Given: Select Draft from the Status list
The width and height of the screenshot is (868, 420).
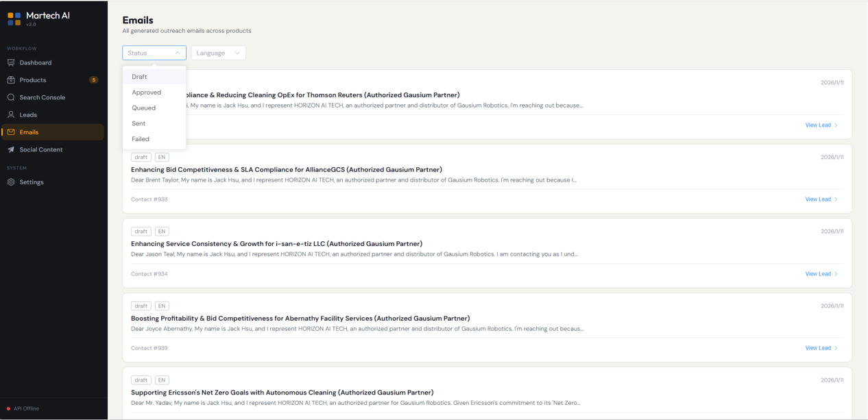Looking at the screenshot, I should coord(154,77).
